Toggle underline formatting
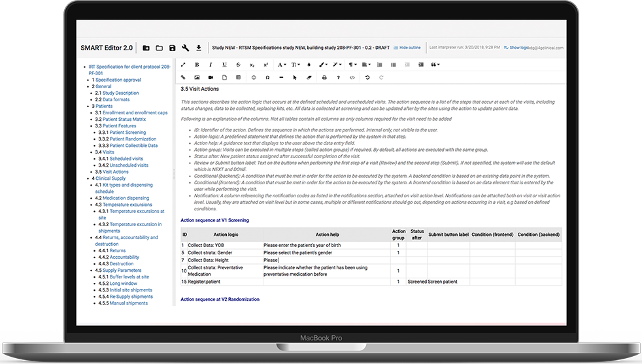642x364 pixels. 224,65
